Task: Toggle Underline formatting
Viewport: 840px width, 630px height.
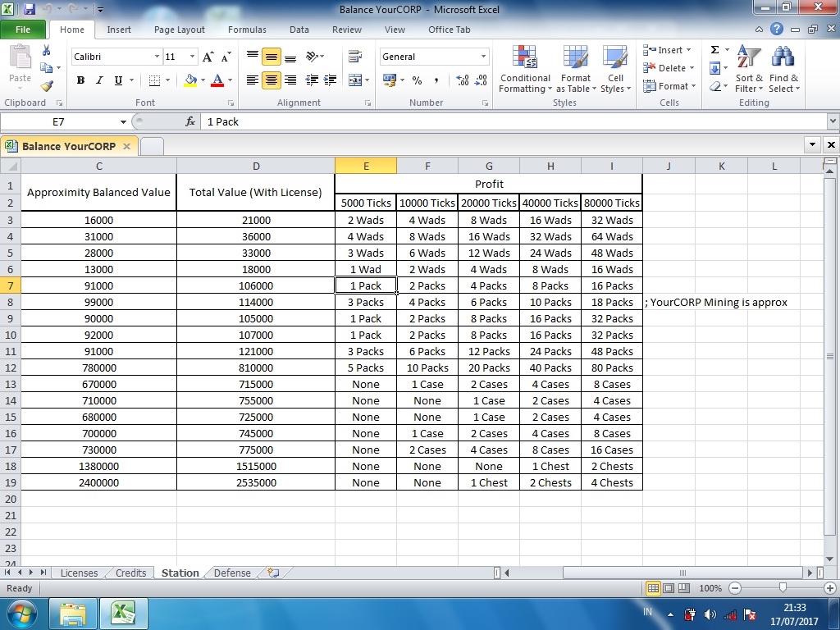Action: pyautogui.click(x=118, y=80)
